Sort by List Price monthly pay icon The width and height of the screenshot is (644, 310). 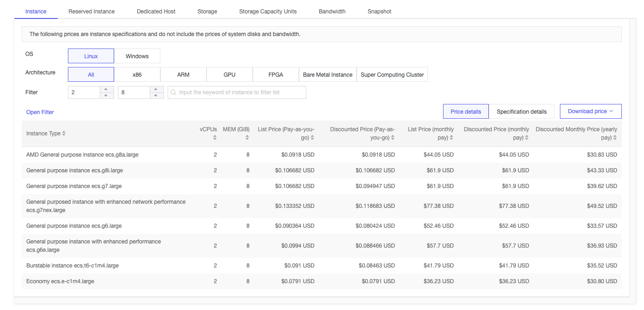pyautogui.click(x=451, y=138)
